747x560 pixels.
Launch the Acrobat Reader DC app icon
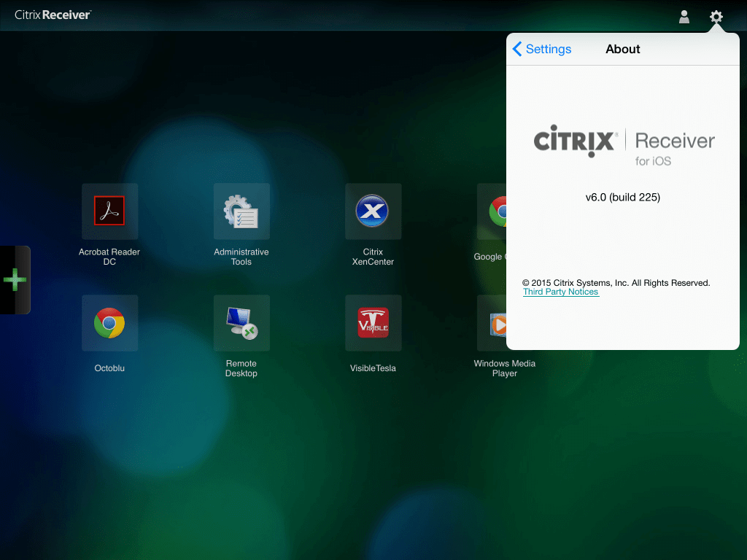[109, 211]
